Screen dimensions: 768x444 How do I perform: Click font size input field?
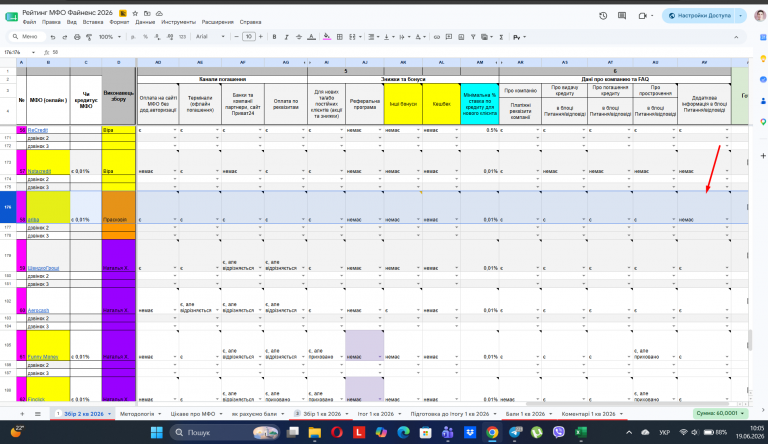tap(249, 37)
